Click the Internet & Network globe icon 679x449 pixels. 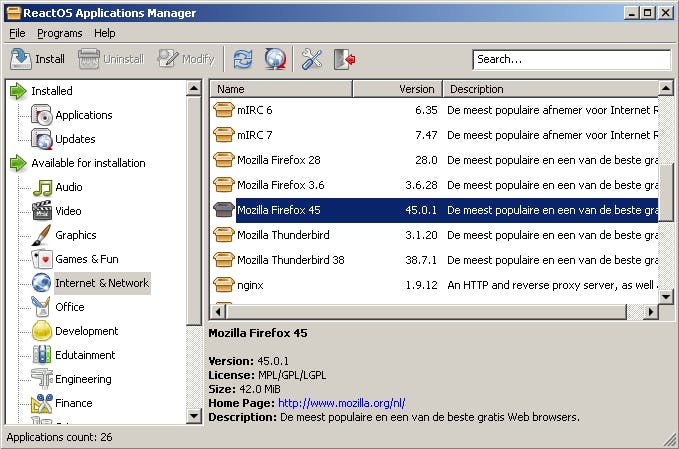click(x=42, y=283)
